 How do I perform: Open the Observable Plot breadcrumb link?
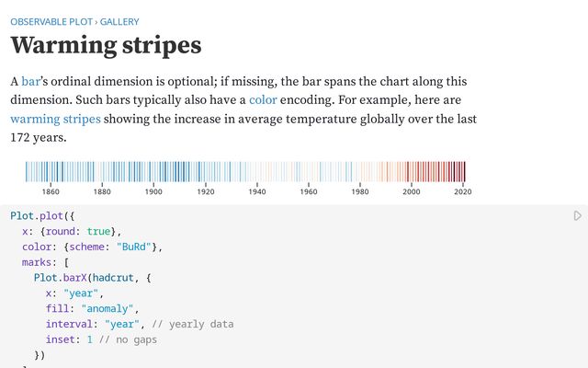(51, 20)
